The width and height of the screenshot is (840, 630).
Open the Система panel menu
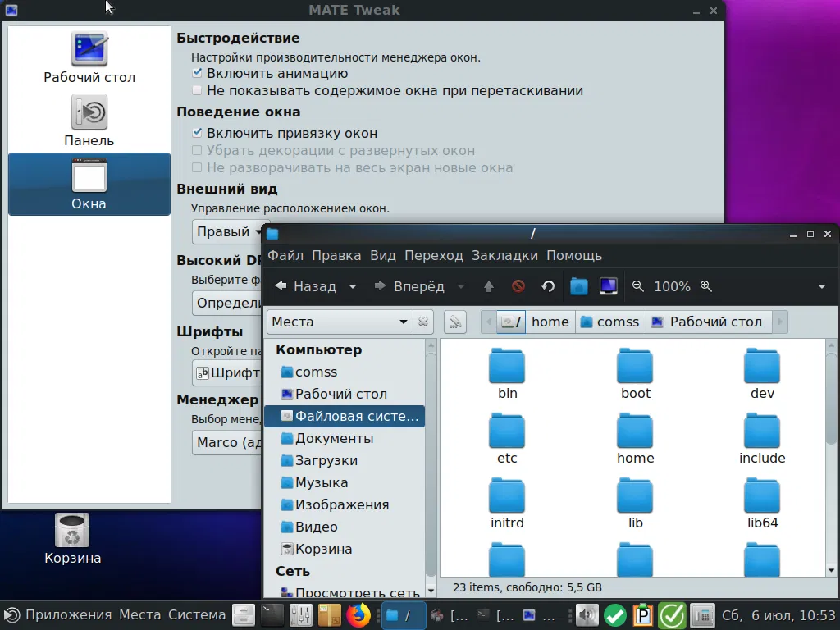197,615
